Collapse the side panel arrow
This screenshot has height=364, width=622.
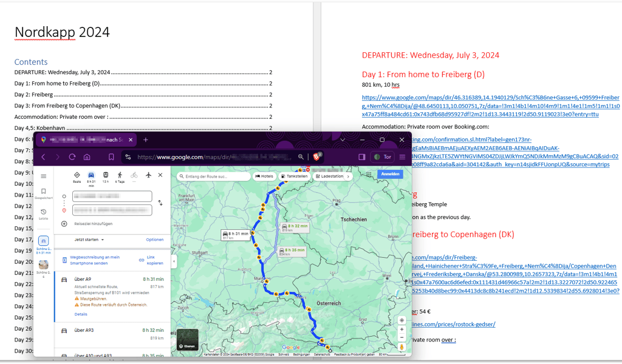[x=174, y=261]
